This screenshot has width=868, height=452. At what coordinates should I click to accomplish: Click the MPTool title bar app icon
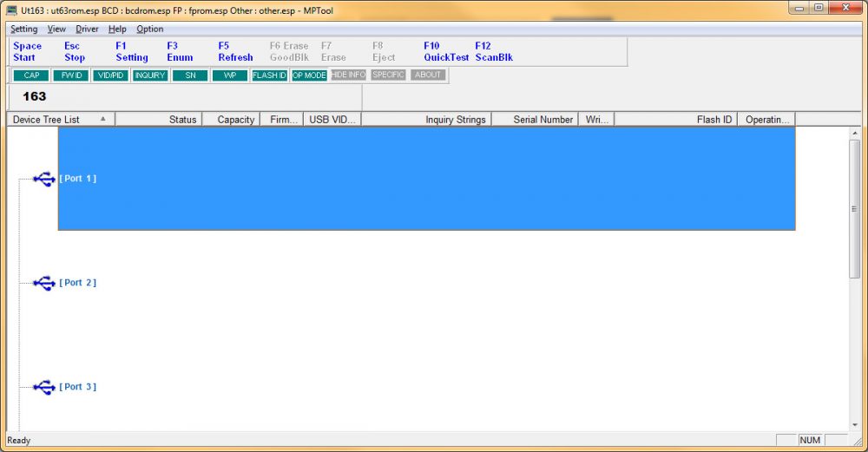click(x=12, y=8)
